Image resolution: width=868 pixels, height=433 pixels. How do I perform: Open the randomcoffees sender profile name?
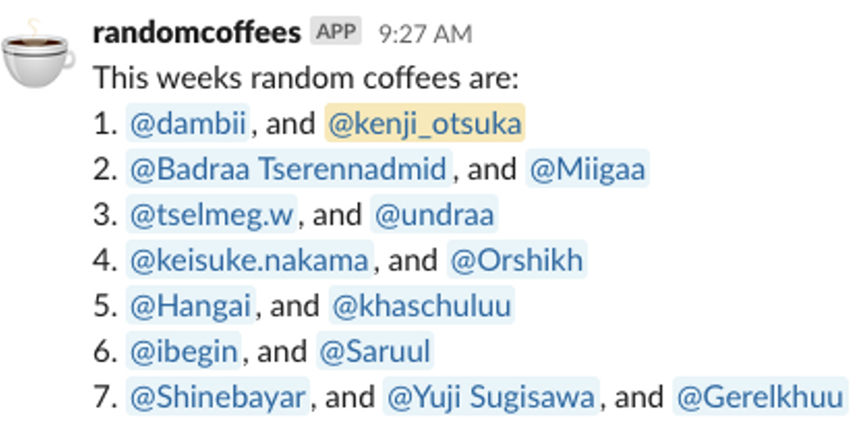pos(197,33)
